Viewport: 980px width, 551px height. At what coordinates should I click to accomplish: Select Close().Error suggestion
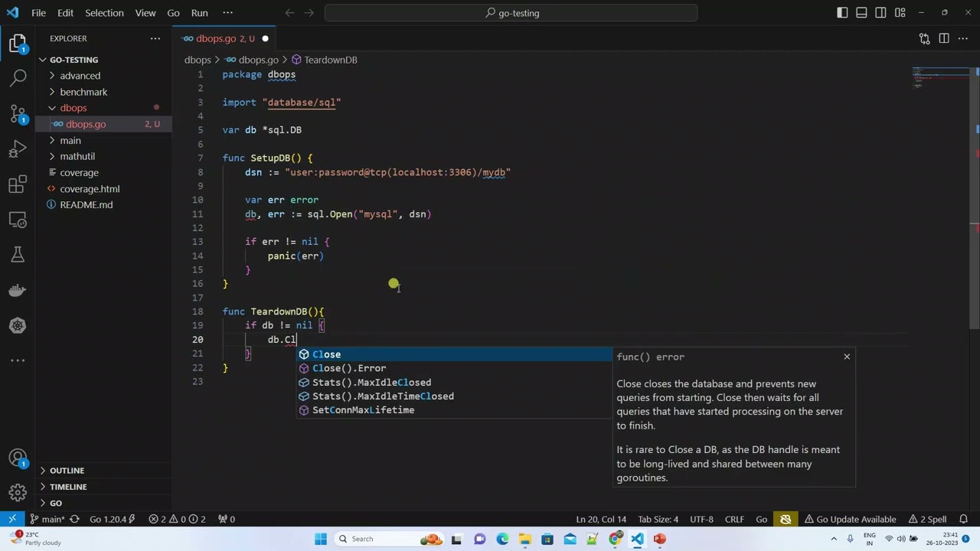point(455,368)
